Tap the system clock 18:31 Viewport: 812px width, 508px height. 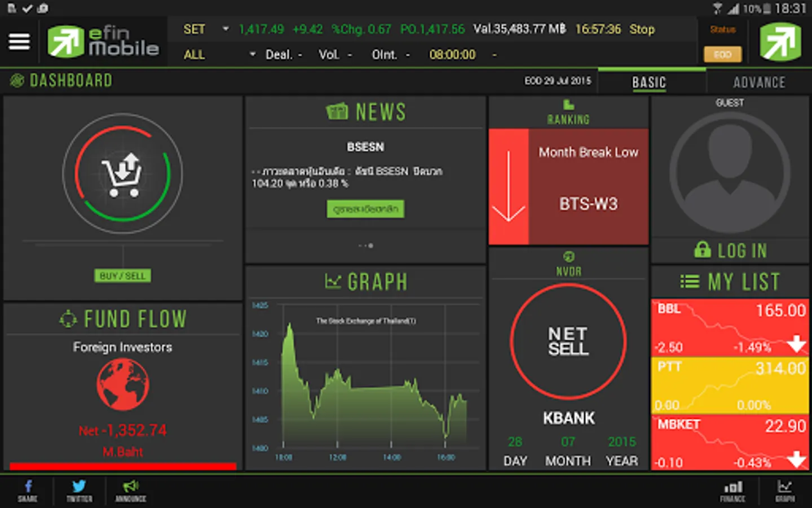point(790,8)
